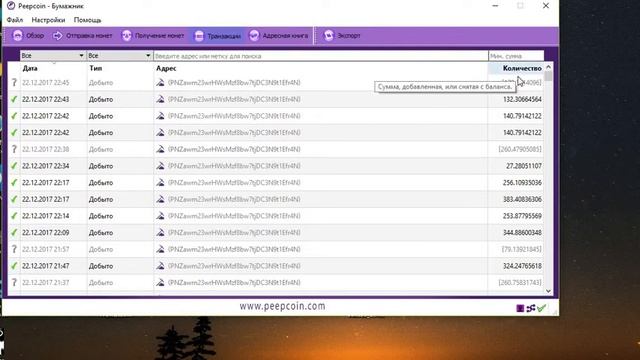The image size is (640, 360).
Task: Click the Экспорт toolbar button
Action: pyautogui.click(x=342, y=36)
